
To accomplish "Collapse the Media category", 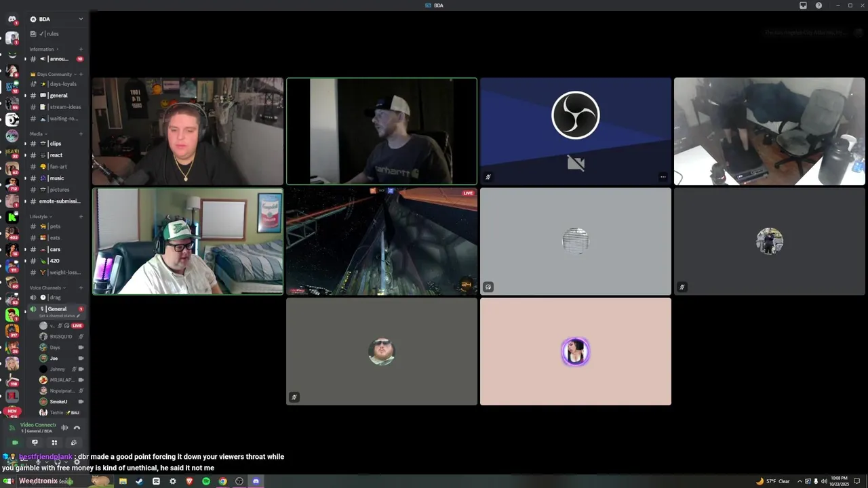I will tap(38, 134).
